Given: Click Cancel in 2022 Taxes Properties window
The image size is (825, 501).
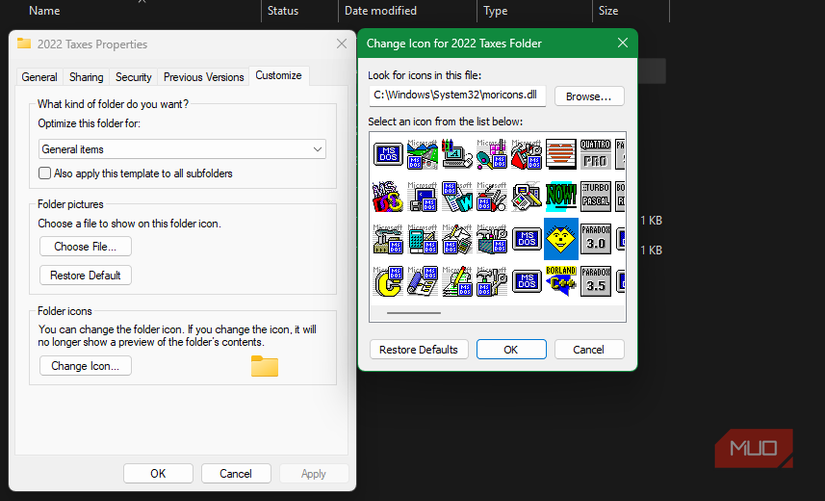Looking at the screenshot, I should pos(236,474).
